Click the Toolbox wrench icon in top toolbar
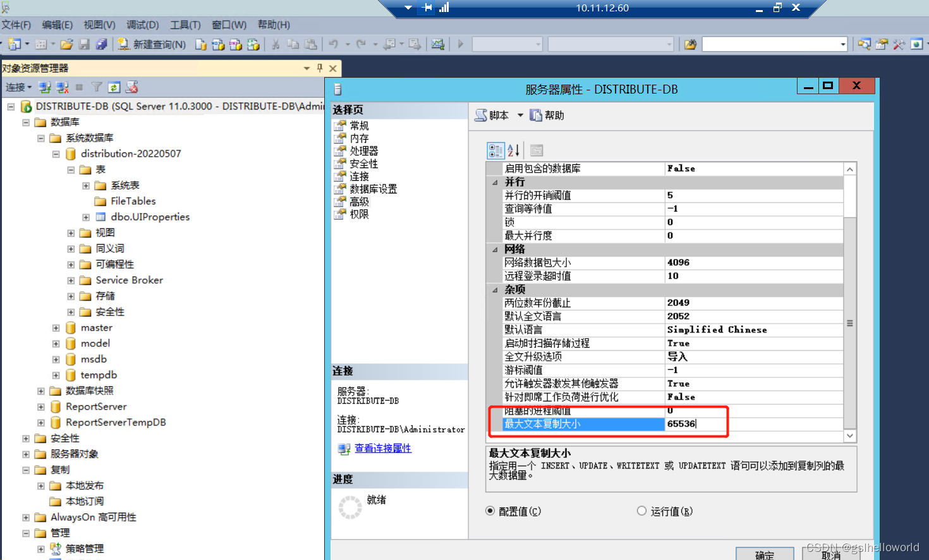Image resolution: width=929 pixels, height=560 pixels. [899, 44]
